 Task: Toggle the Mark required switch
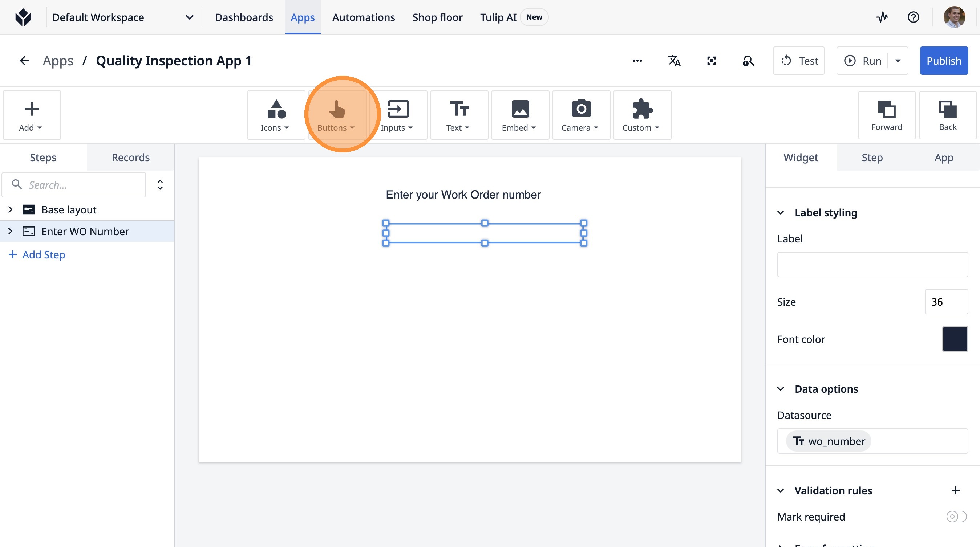point(956,517)
